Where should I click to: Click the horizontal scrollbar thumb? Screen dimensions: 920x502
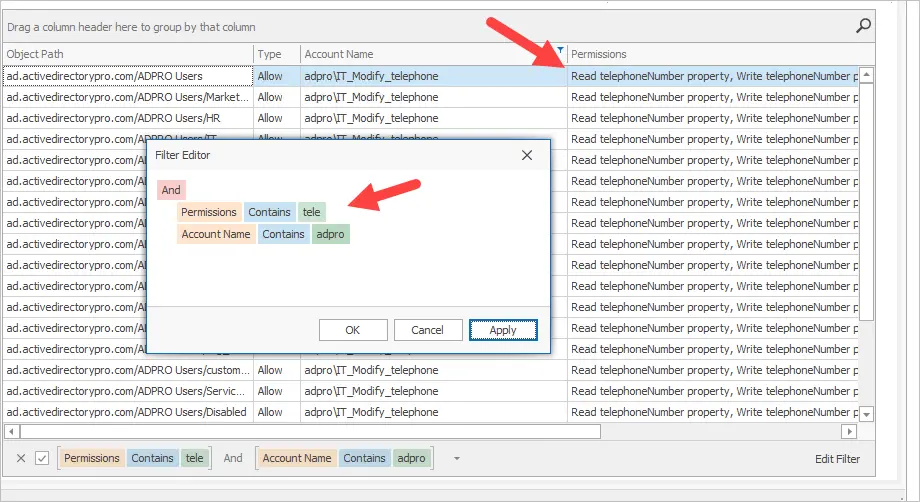310,432
